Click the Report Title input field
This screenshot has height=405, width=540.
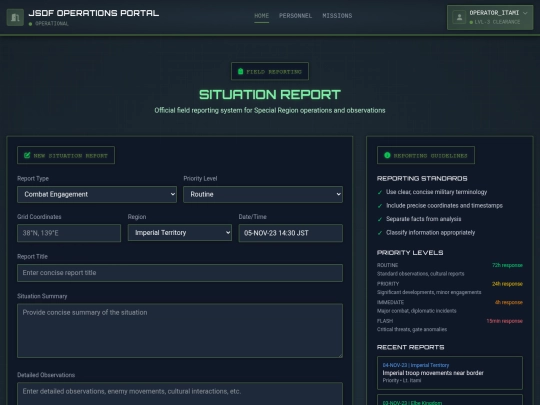click(180, 273)
